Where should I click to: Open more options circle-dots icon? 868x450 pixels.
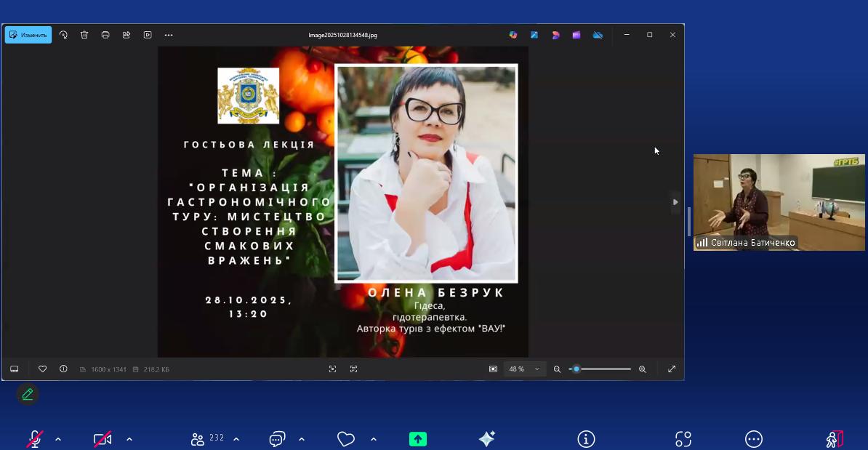(753, 440)
